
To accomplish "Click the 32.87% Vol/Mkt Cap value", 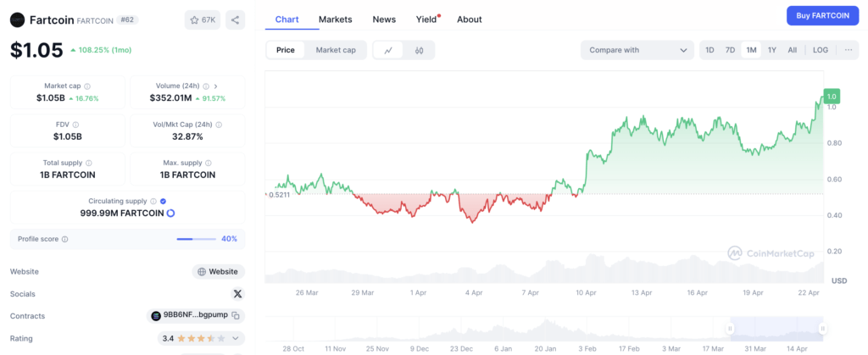I will (x=187, y=136).
